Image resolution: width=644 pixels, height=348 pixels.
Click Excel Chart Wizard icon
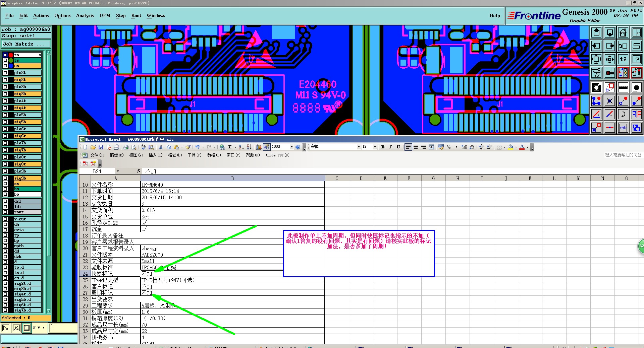tap(259, 147)
